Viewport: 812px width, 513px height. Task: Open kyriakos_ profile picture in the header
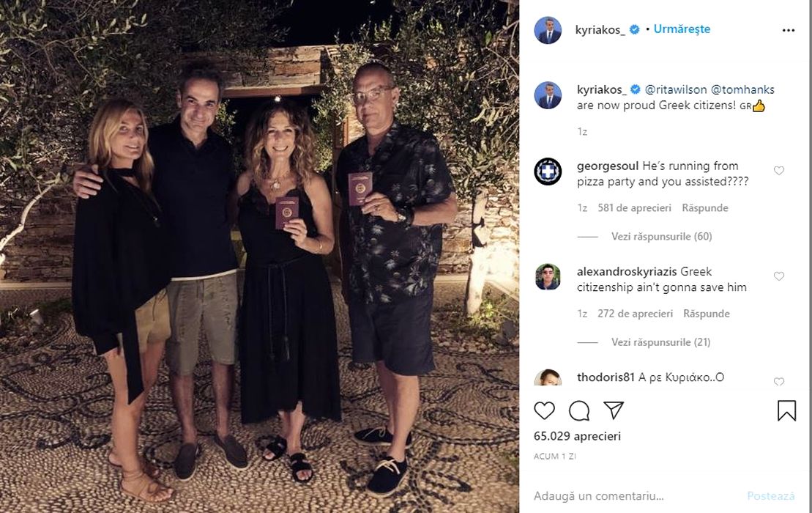point(548,30)
